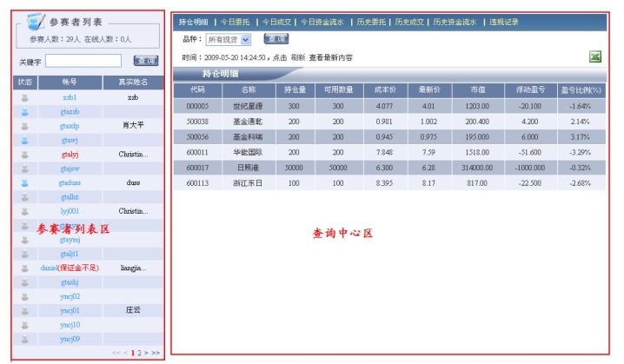
Task: Click status icon of yncj09 row
Action: pos(24,340)
